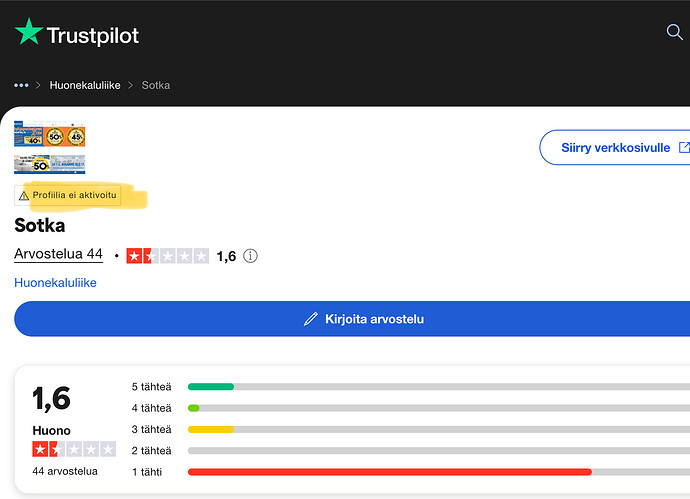Select the red 1 tähti rating bar
Viewport: 690px width, 499px height.
tap(389, 472)
